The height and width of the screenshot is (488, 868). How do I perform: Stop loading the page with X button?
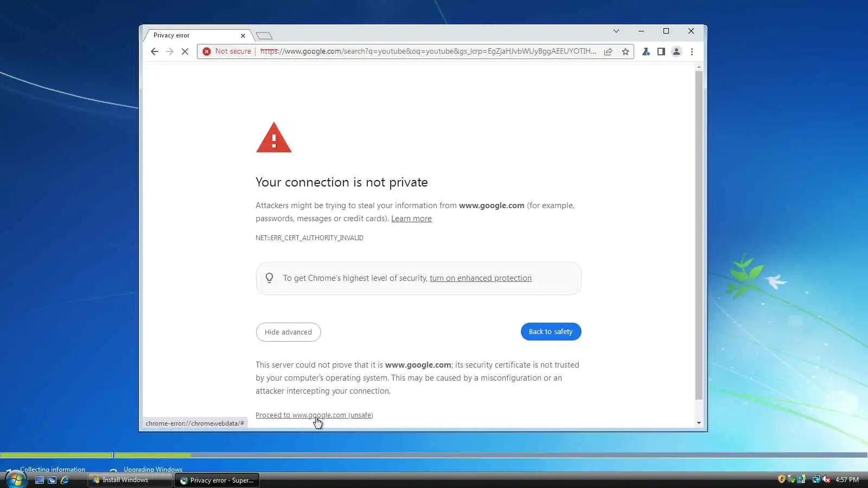pyautogui.click(x=185, y=52)
